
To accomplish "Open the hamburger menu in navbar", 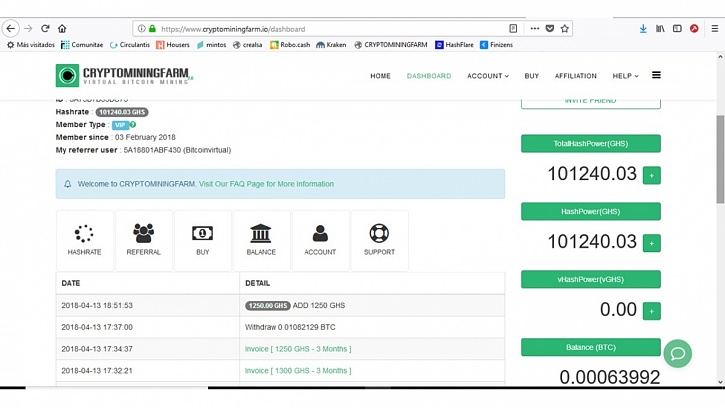I will [x=656, y=75].
